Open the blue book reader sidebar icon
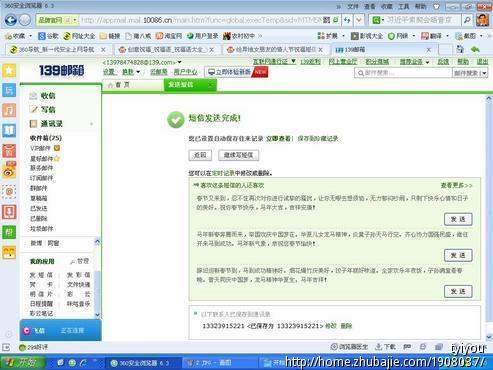 pyautogui.click(x=9, y=130)
